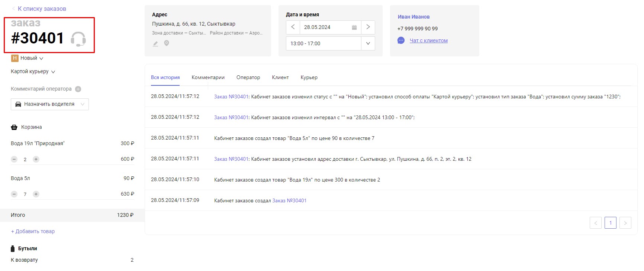Click the date field 28.05.2024
The image size is (644, 271).
pyautogui.click(x=331, y=27)
